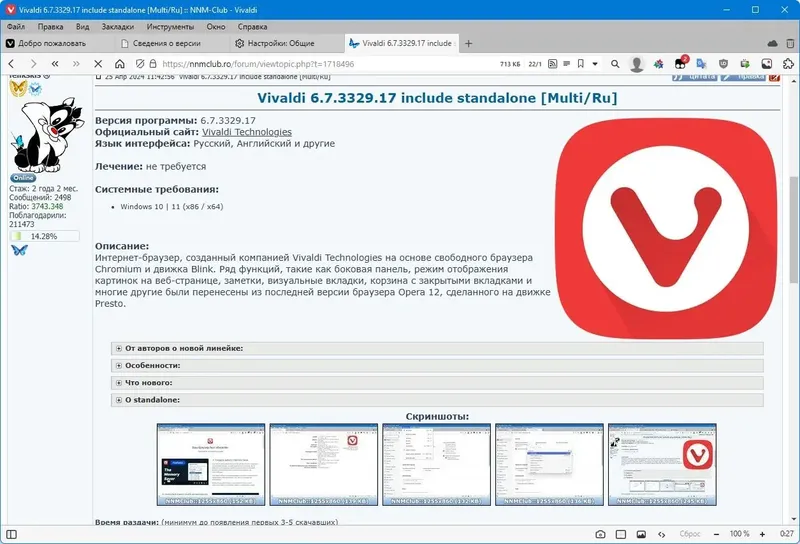Toggle images display in status bar
The width and height of the screenshot is (800, 544).
click(641, 534)
